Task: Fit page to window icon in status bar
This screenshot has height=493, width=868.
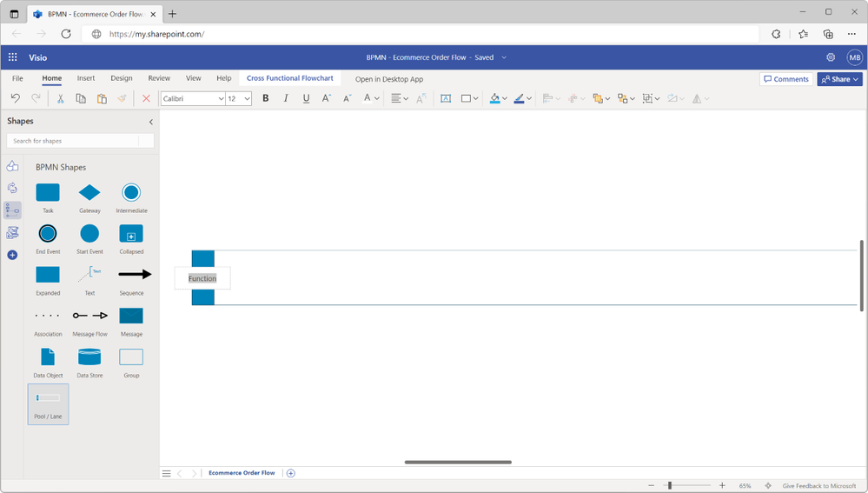Action: 768,486
